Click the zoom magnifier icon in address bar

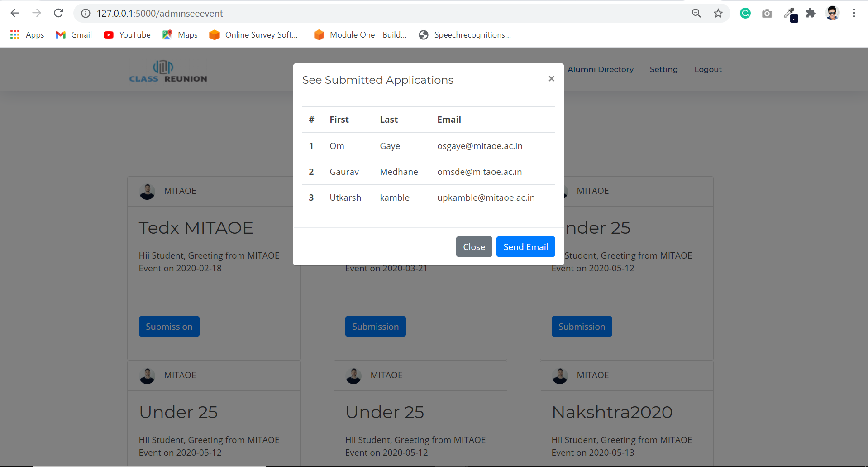coord(696,13)
